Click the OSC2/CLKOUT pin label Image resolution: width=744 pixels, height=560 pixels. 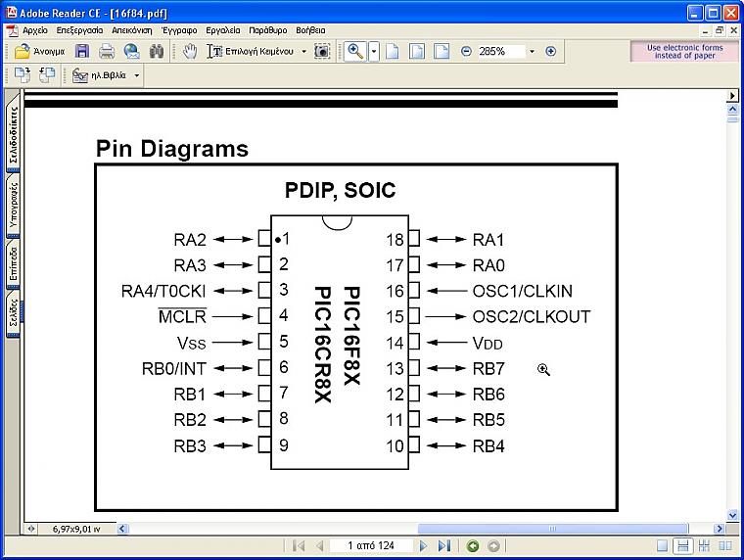pos(532,316)
